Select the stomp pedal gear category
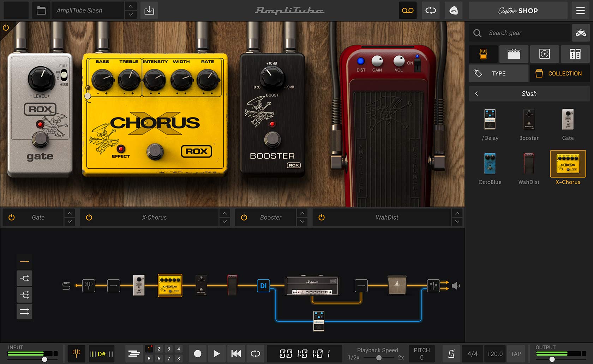The width and height of the screenshot is (593, 364). [483, 54]
